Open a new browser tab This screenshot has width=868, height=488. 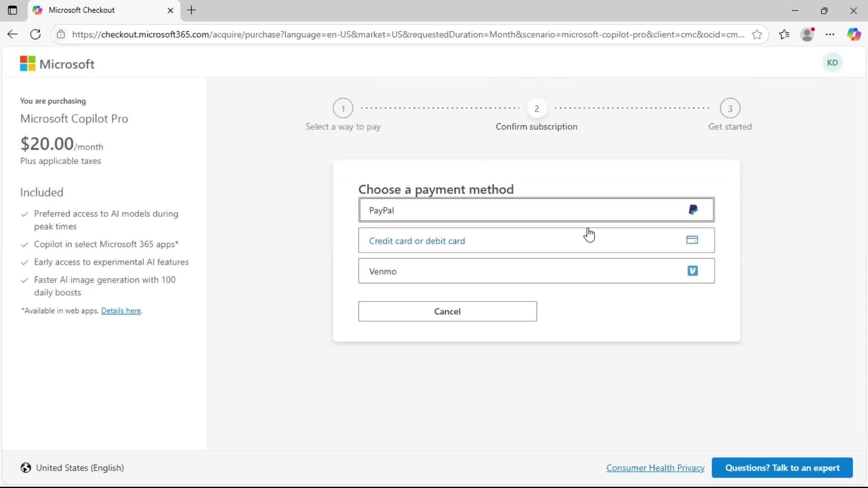click(x=192, y=10)
